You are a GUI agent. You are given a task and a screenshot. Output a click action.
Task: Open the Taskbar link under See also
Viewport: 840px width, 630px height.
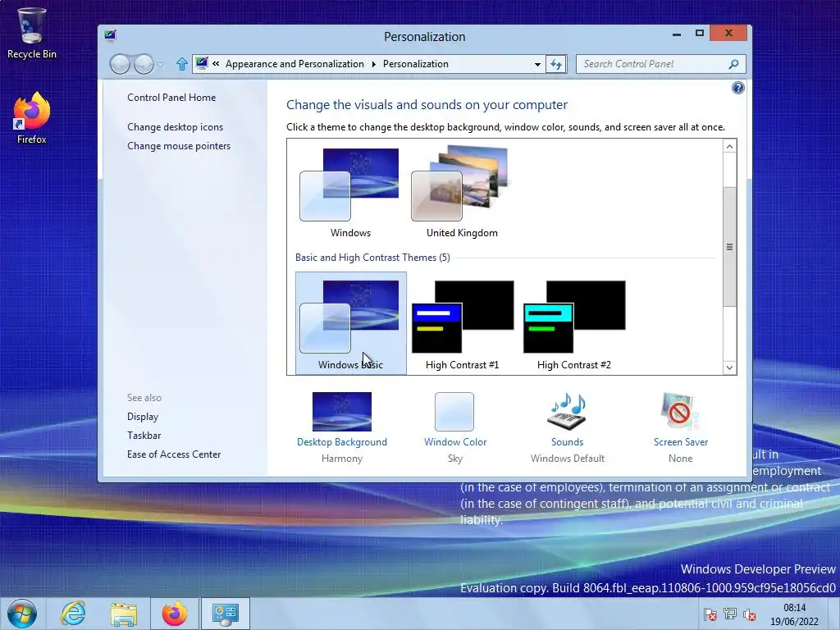(x=144, y=436)
